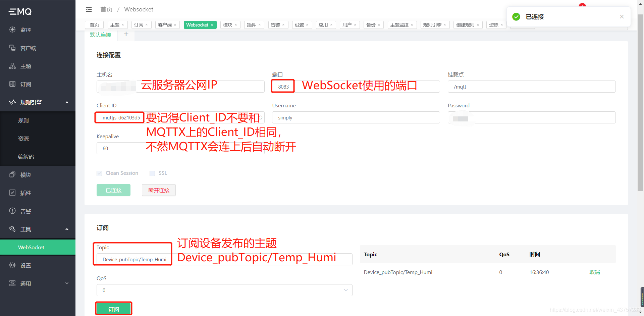
Task: Toggle the Clean Session checkbox
Action: pyautogui.click(x=99, y=173)
